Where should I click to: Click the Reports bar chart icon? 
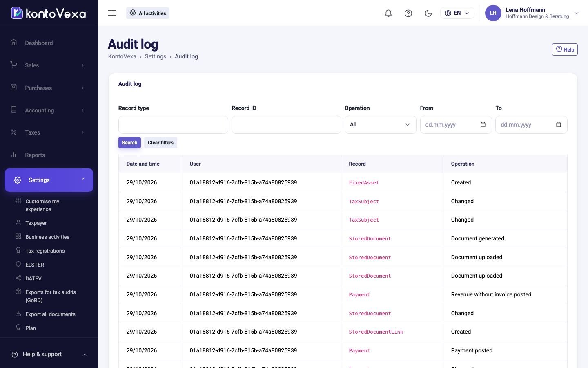tap(14, 155)
